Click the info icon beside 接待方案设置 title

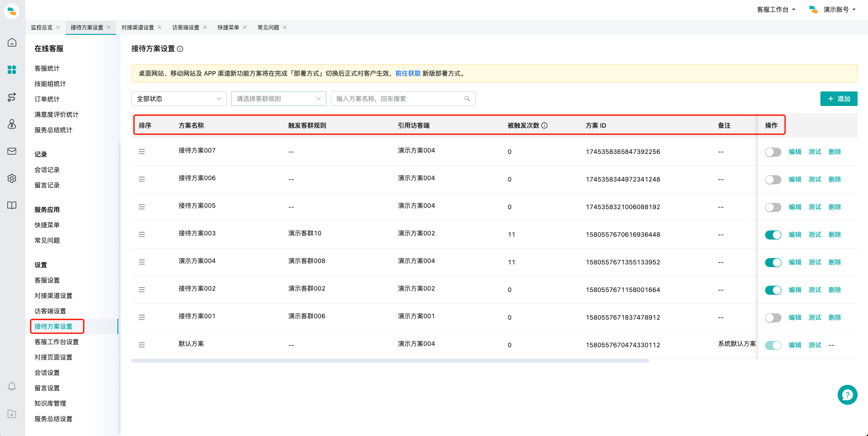click(180, 49)
